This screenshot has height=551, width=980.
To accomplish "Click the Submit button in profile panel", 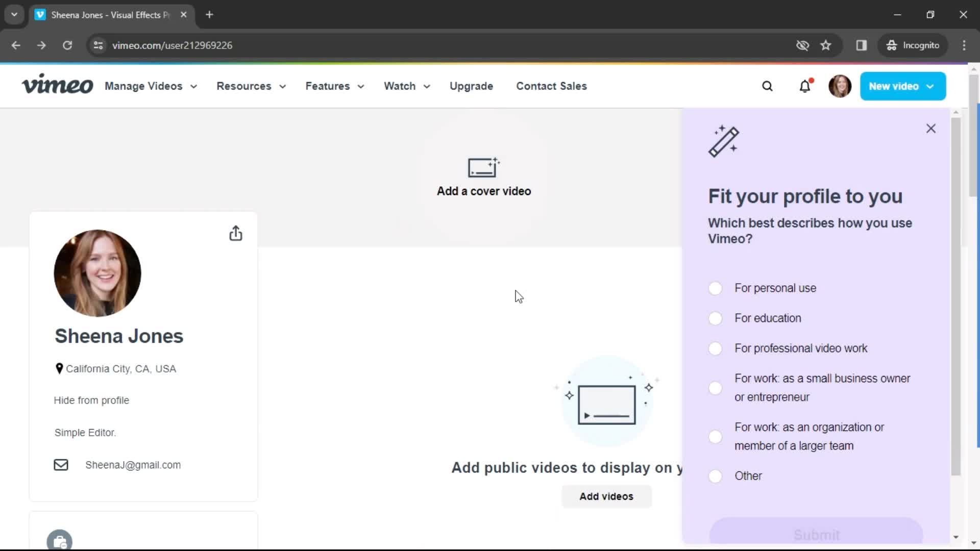I will pyautogui.click(x=817, y=535).
